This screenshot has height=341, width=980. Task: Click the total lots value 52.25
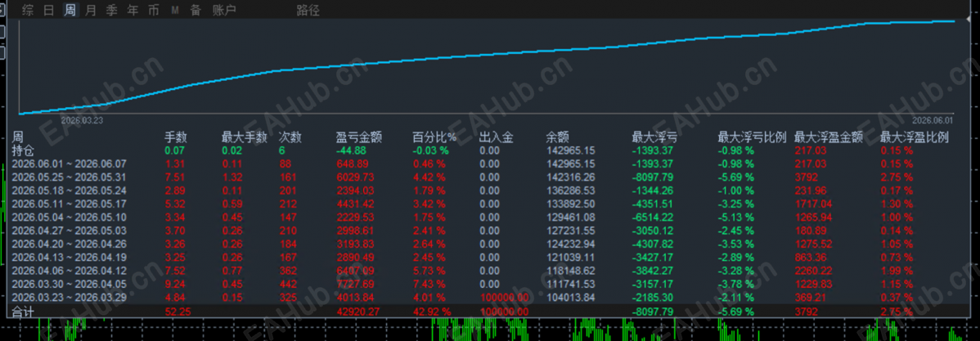pyautogui.click(x=178, y=312)
